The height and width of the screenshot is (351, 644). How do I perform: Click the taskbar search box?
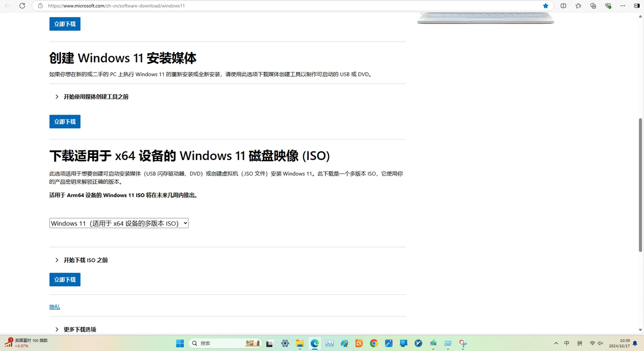(225, 343)
